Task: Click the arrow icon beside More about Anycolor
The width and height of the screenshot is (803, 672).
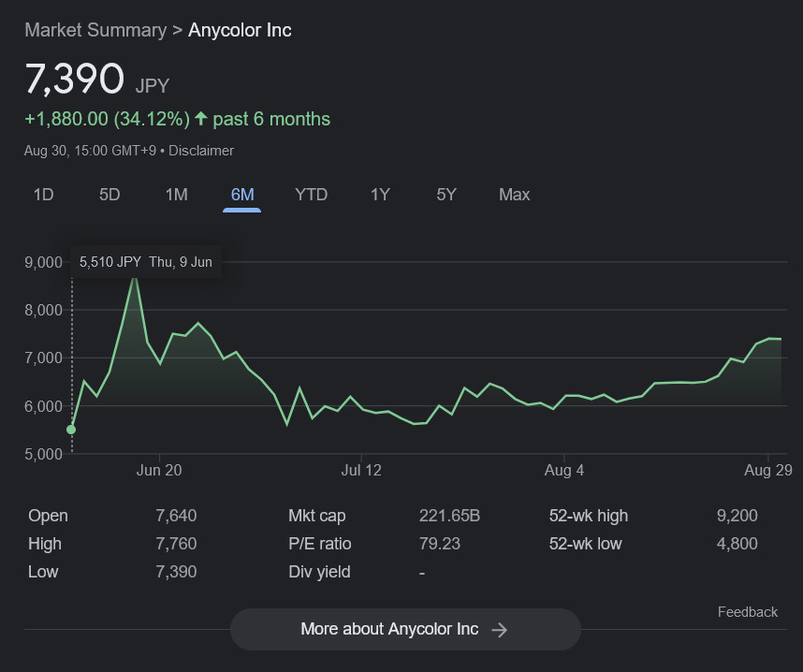Action: pos(500,630)
